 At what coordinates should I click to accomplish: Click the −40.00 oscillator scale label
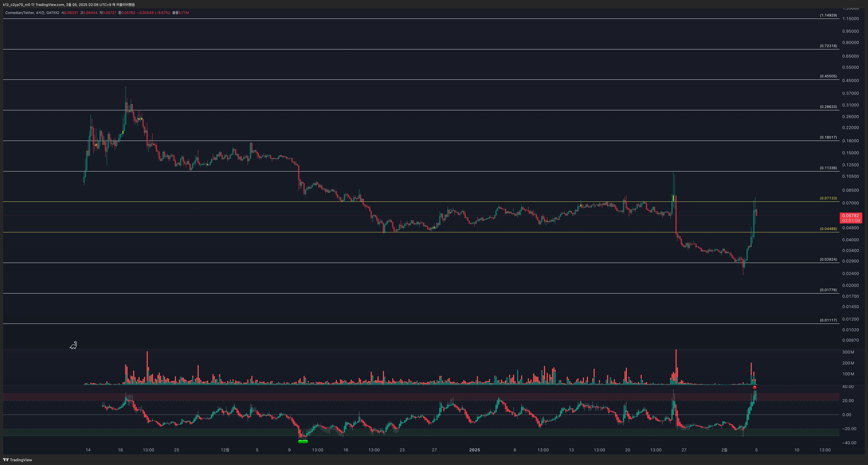coord(849,443)
